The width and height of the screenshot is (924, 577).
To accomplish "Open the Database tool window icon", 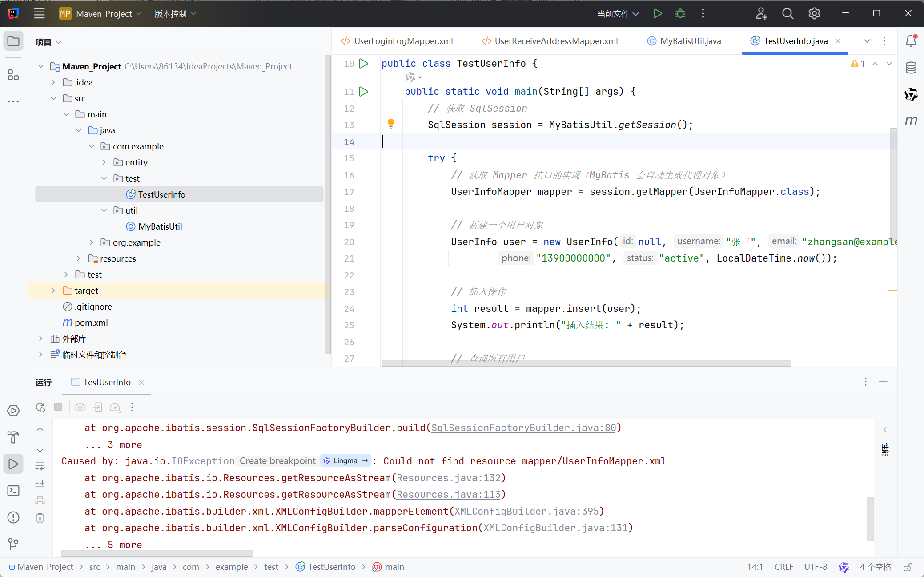I will point(911,68).
